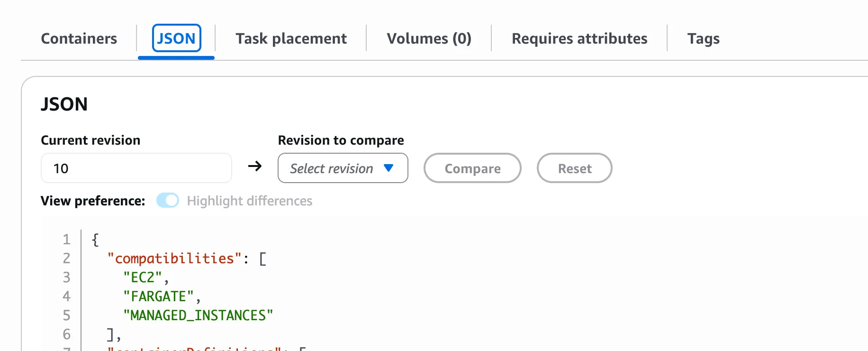Switch to the Containers tab
This screenshot has width=868, height=351.
click(x=79, y=38)
